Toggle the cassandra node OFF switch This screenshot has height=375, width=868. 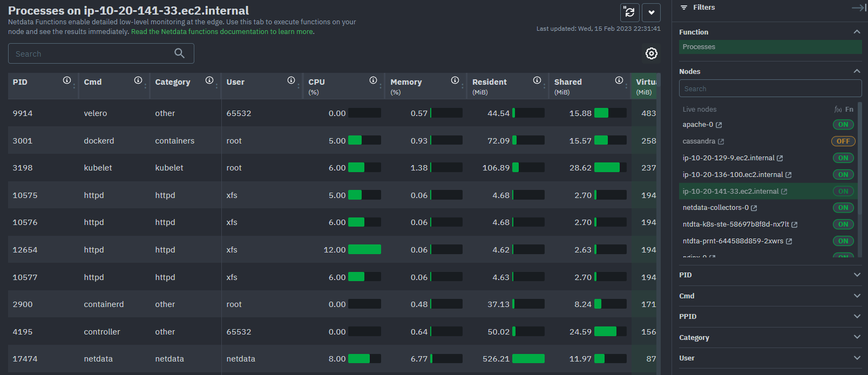[x=843, y=141]
